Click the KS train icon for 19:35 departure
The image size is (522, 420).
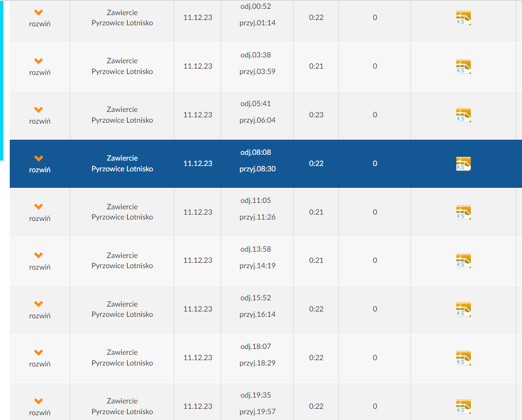click(x=463, y=406)
